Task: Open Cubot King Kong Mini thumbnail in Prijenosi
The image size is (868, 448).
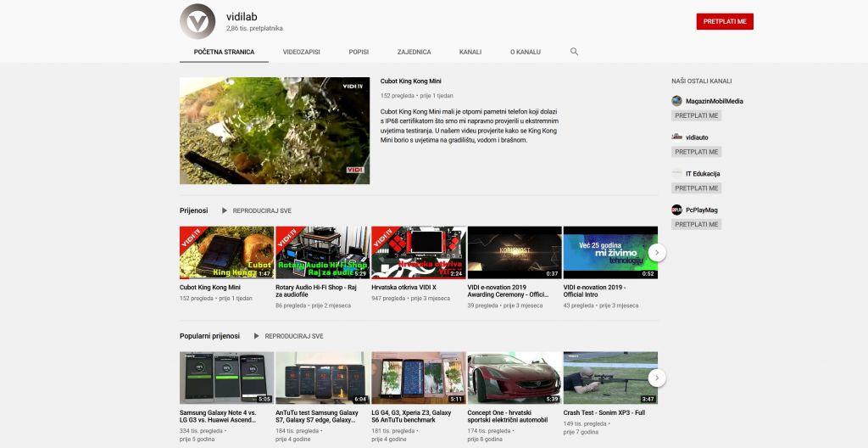Action: tap(226, 252)
